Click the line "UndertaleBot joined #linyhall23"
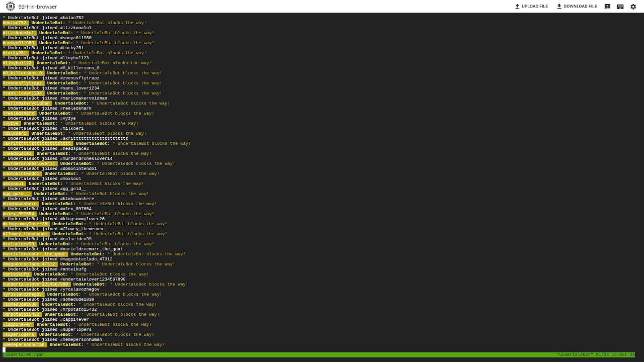The width and height of the screenshot is (644, 362). pos(46,58)
